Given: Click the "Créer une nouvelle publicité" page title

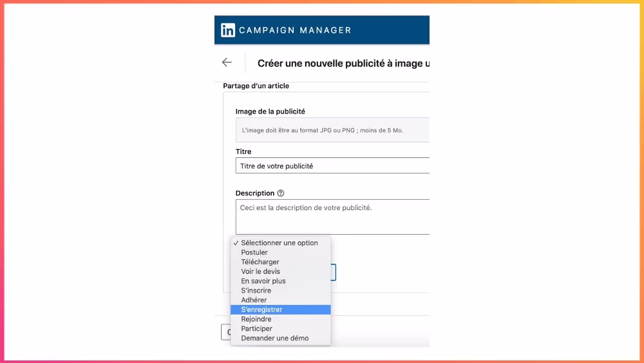Looking at the screenshot, I should [343, 63].
